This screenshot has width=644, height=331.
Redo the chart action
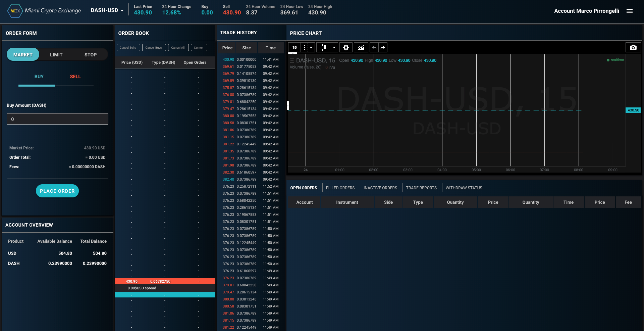tap(383, 47)
